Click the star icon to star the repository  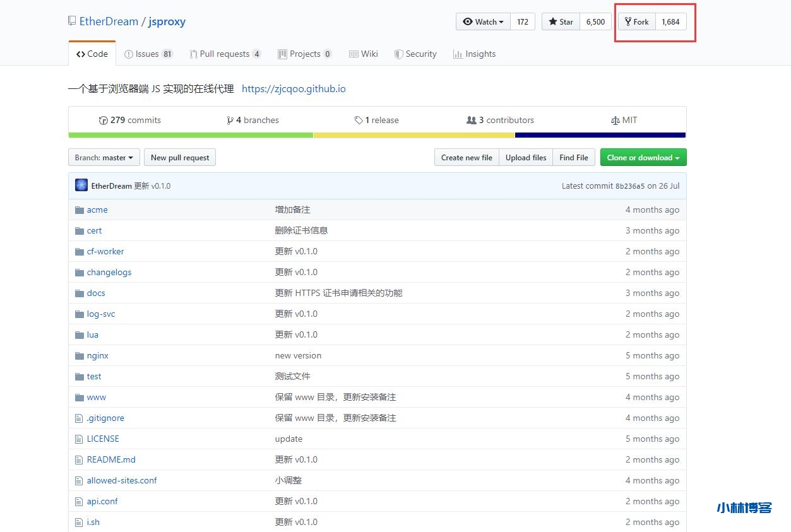click(x=552, y=21)
